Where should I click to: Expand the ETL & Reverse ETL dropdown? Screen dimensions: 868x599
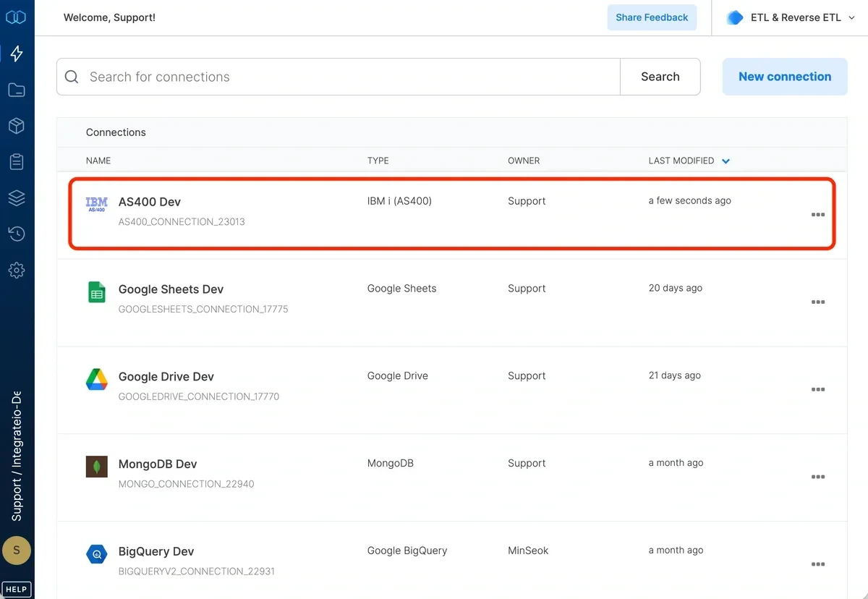coord(851,18)
